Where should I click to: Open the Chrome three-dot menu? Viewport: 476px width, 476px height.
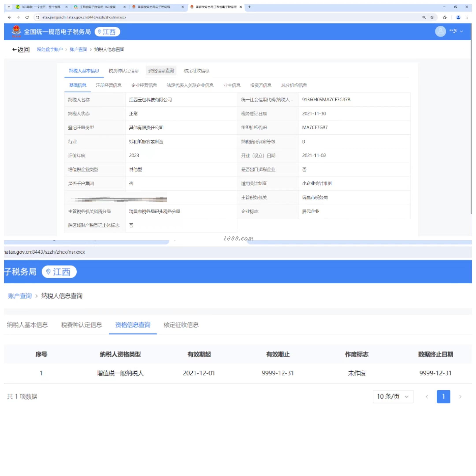(467, 17)
